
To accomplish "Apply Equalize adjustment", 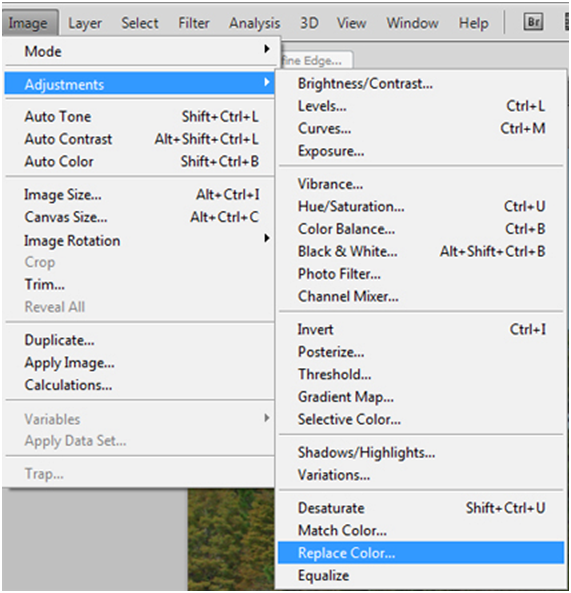I will click(x=421, y=575).
